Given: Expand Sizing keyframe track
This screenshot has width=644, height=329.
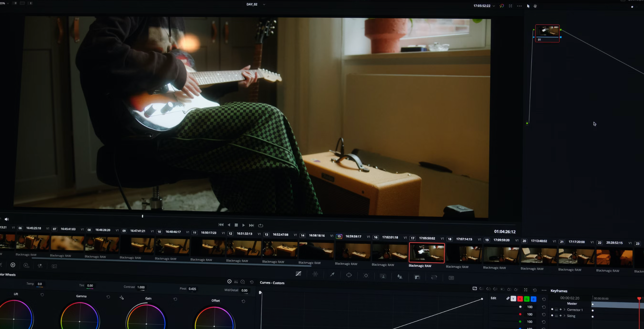Looking at the screenshot, I should [x=564, y=316].
